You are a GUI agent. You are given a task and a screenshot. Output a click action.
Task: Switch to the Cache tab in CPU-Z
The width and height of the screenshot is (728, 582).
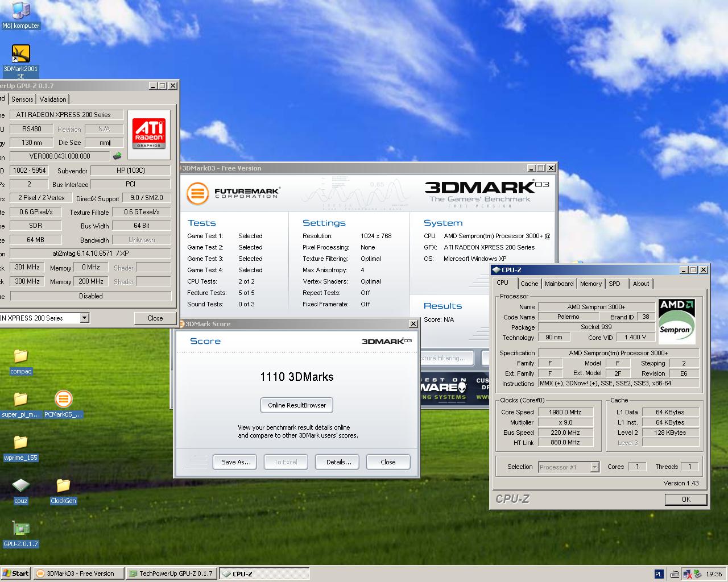529,284
